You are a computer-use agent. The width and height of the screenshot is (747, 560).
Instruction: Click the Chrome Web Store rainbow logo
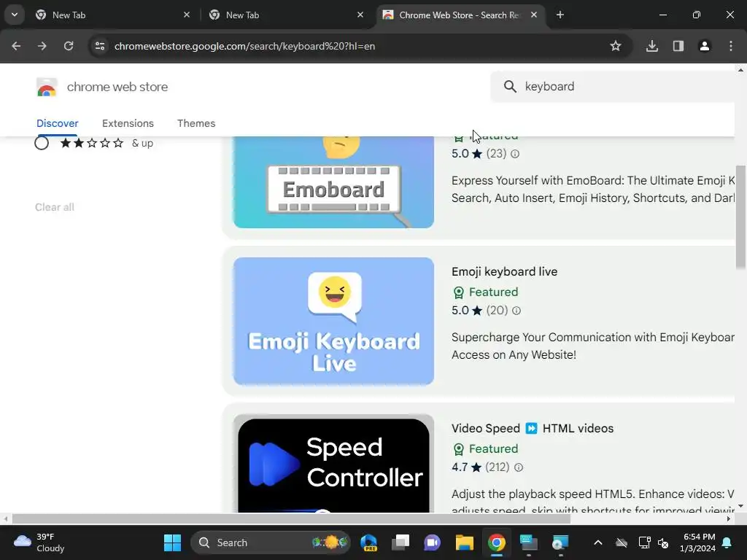click(x=46, y=87)
